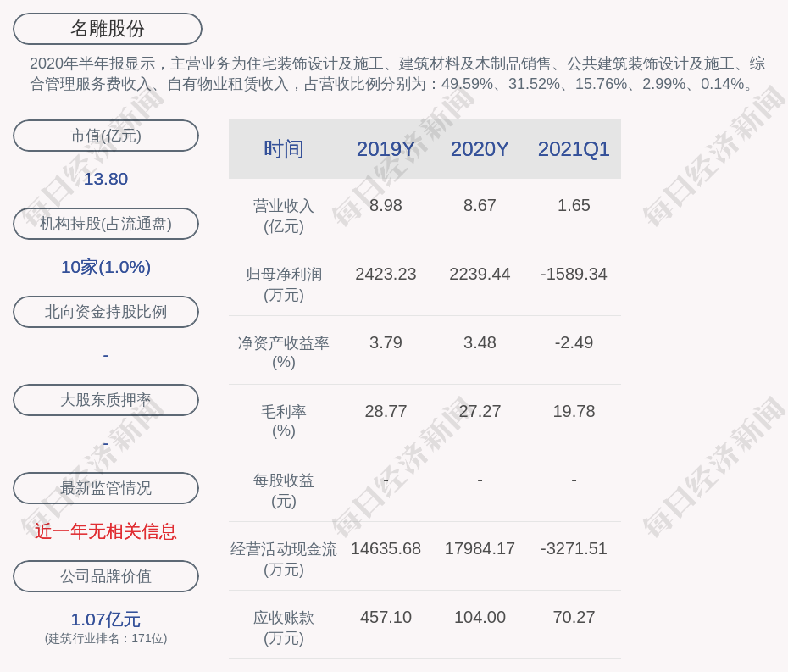The image size is (788, 672).
Task: Select the gross margin value 28.77
Action: click(386, 411)
